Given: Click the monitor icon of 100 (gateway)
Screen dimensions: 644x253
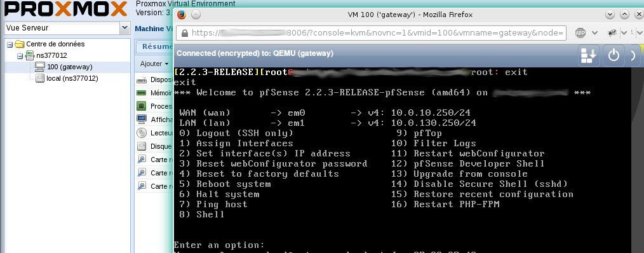Looking at the screenshot, I should [x=40, y=67].
